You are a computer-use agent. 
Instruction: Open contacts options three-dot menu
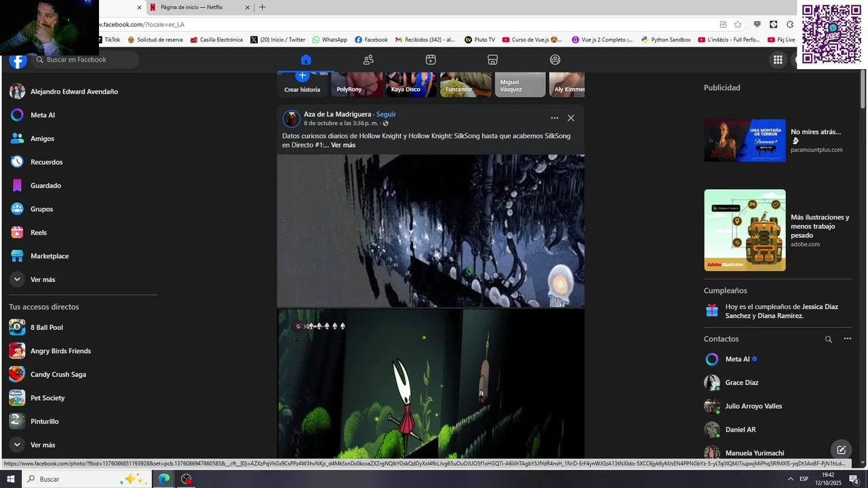pyautogui.click(x=847, y=339)
